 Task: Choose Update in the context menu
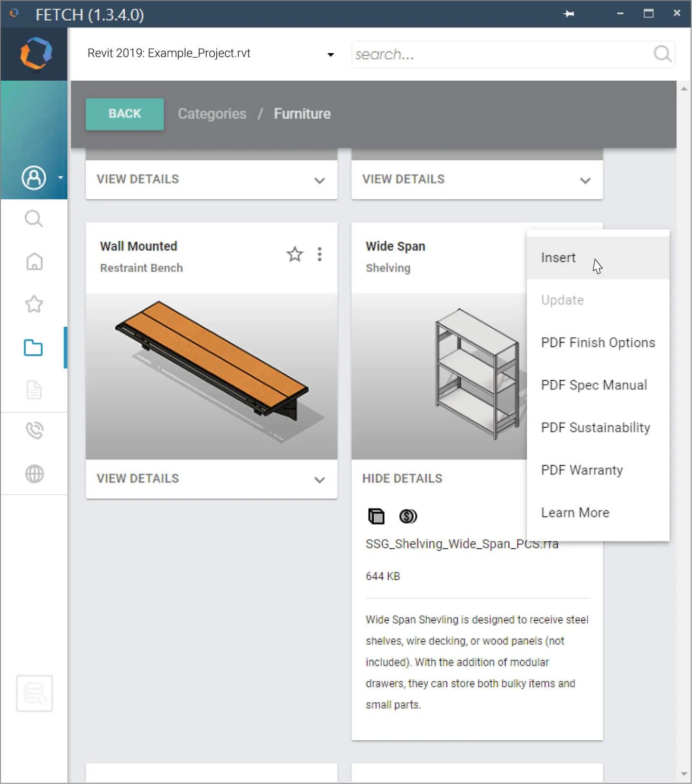(x=598, y=300)
